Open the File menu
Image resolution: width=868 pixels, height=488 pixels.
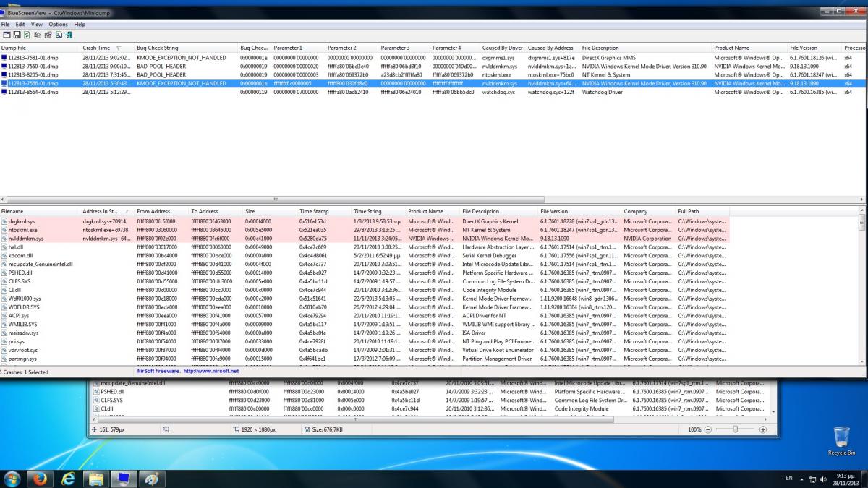coord(6,25)
